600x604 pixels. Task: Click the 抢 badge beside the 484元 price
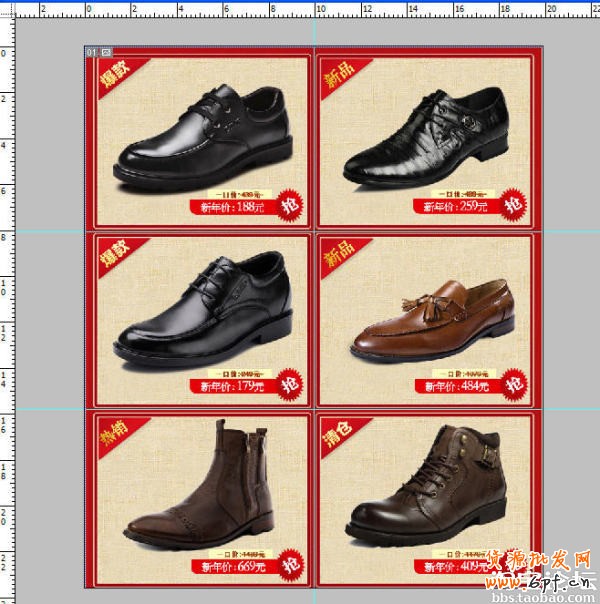coord(514,382)
